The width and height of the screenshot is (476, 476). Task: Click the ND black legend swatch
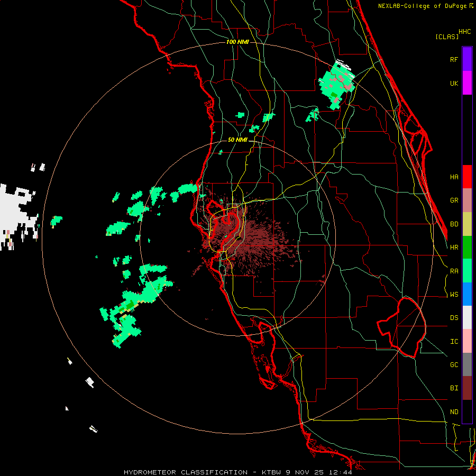(x=467, y=411)
